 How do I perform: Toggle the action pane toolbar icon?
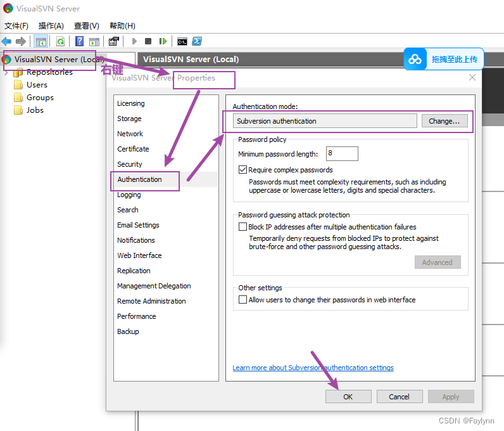tap(94, 42)
